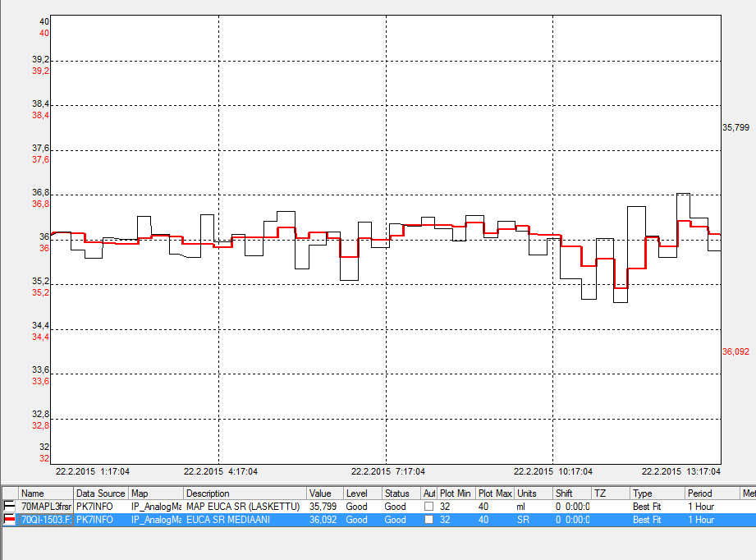This screenshot has width=756, height=560.
Task: Click 1 Hour period for 70QI-1503.F
Action: [701, 520]
